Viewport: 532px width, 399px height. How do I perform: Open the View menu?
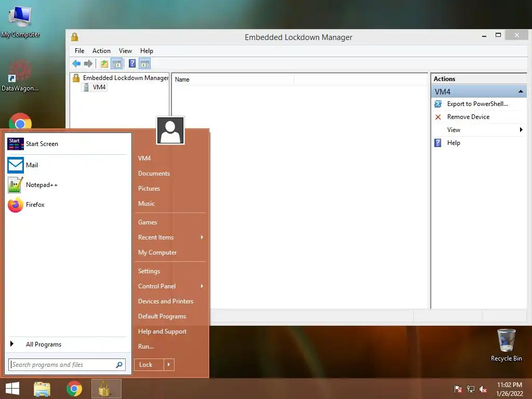point(125,51)
